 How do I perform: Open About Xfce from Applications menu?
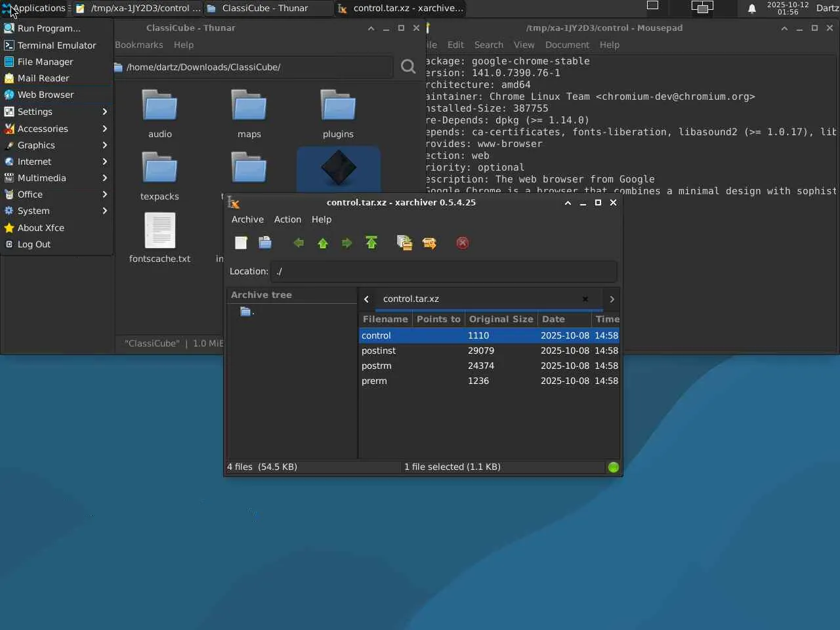(56, 228)
